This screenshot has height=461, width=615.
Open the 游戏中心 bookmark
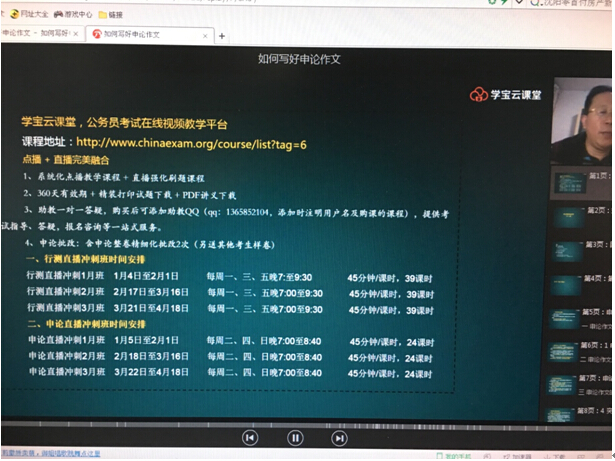coord(73,15)
